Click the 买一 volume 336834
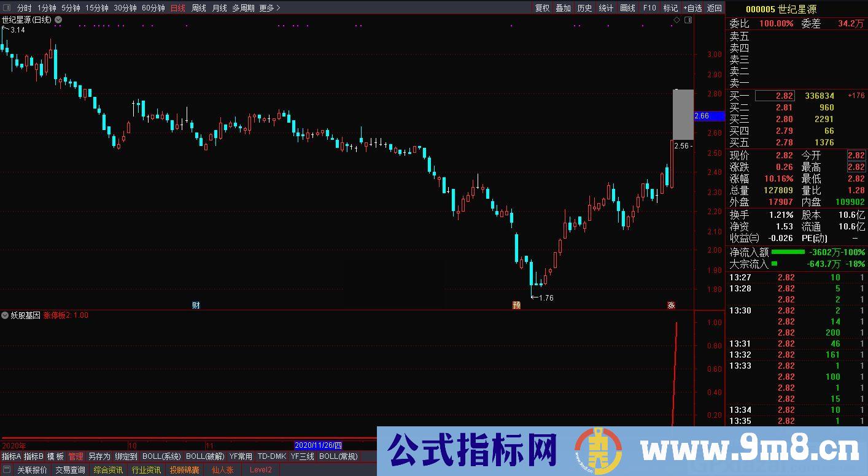The image size is (868, 476). pos(819,96)
